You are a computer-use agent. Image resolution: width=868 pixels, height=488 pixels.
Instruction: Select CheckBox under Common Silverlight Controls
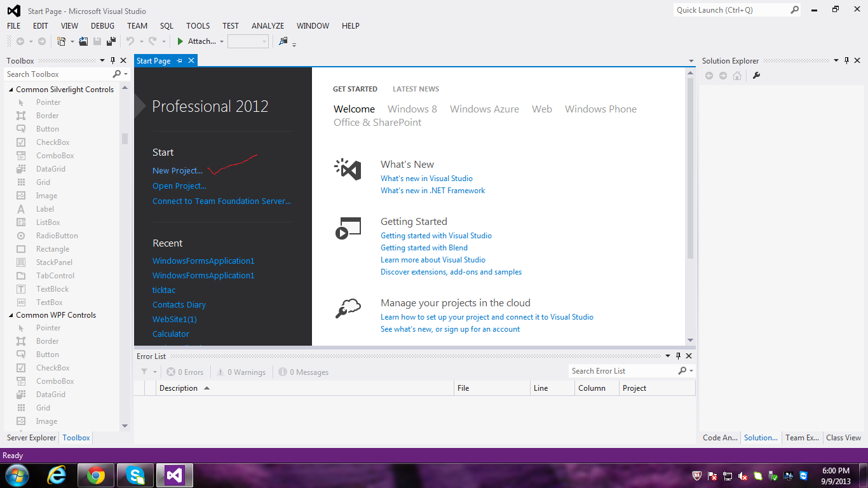[53, 142]
